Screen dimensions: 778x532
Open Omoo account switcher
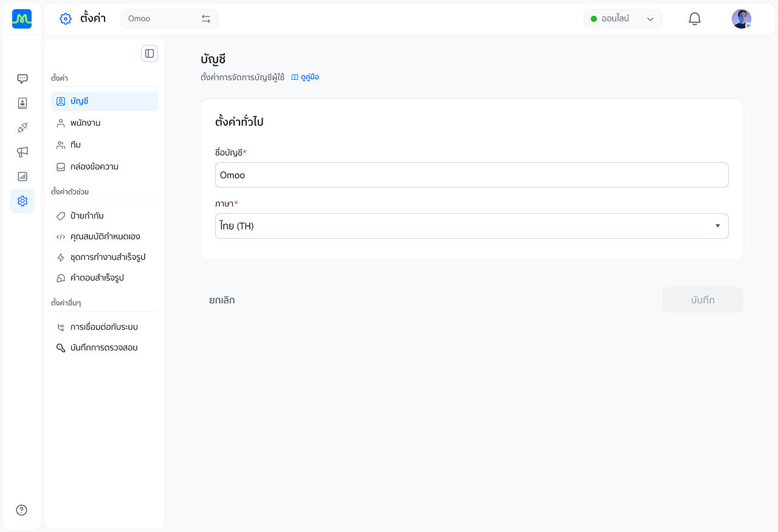[170, 19]
